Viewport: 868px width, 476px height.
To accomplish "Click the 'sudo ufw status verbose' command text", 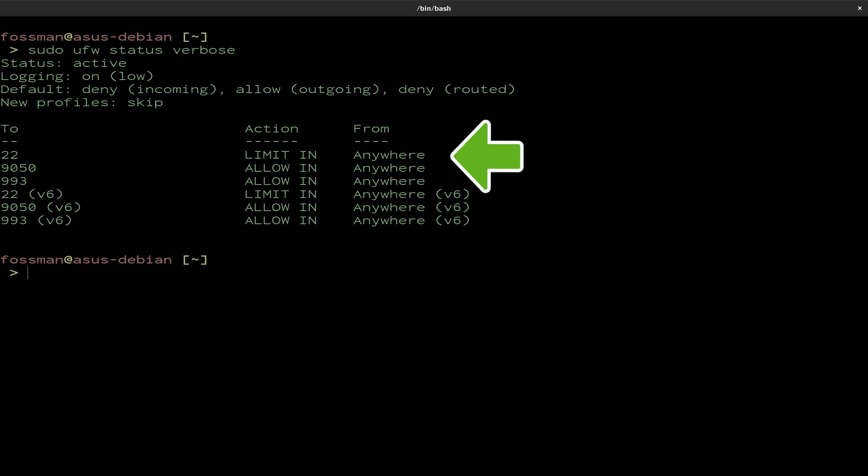I will tap(131, 50).
